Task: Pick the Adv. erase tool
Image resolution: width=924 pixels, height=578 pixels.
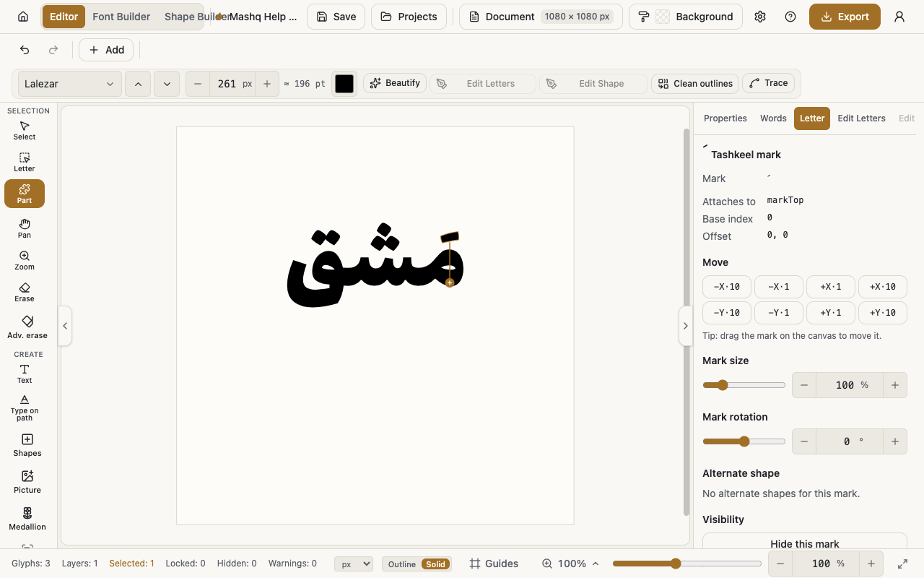Action: [x=27, y=327]
